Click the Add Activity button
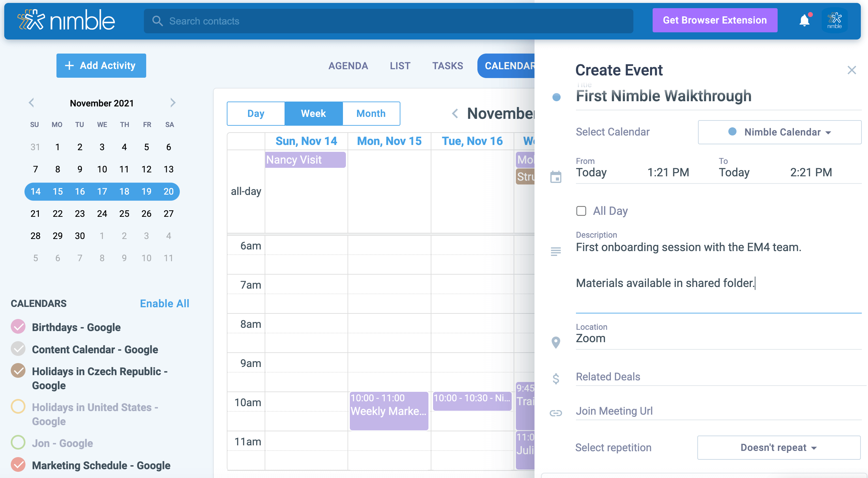The height and width of the screenshot is (478, 868). (x=101, y=65)
